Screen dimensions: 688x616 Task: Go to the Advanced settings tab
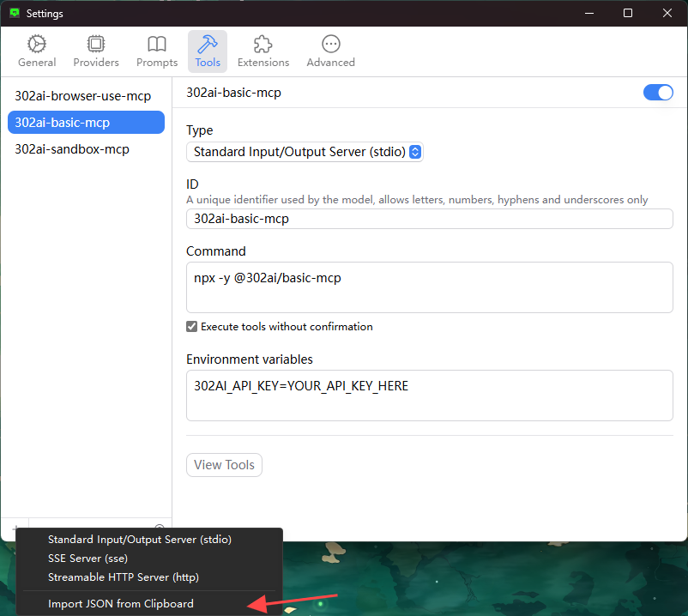(x=330, y=51)
